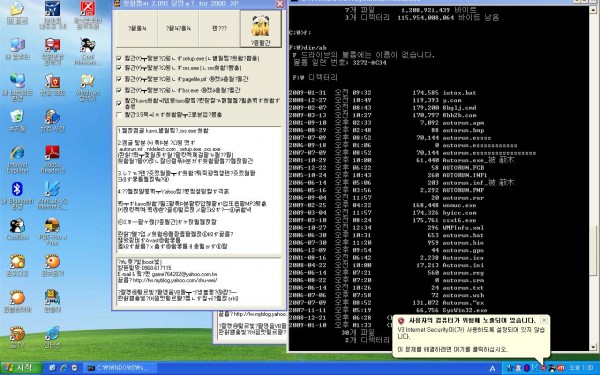
Task: Click the third button ending in ???
Action: (x=219, y=29)
